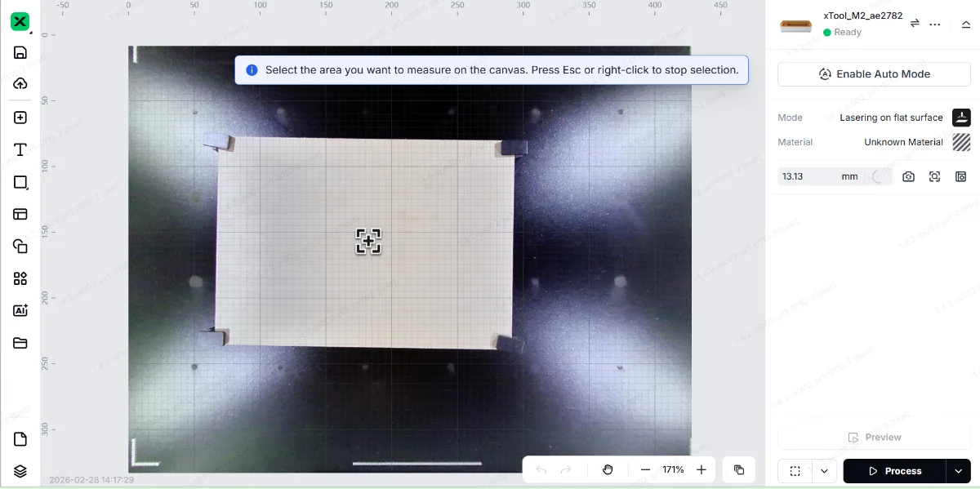Click the Unknown Material striped swatch
This screenshot has width=980, height=489.
(x=961, y=142)
